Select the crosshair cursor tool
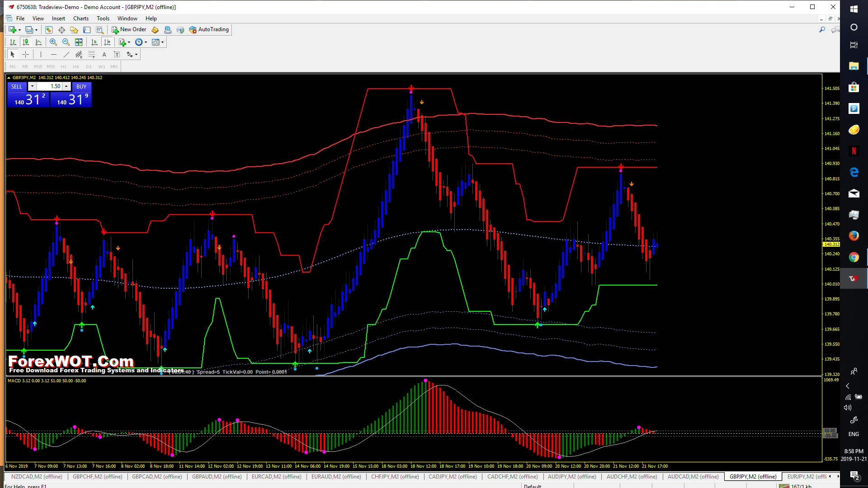 click(x=26, y=54)
